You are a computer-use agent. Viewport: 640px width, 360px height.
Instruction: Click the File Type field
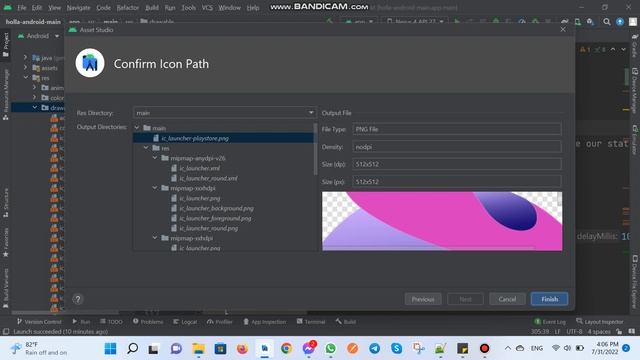pyautogui.click(x=457, y=129)
